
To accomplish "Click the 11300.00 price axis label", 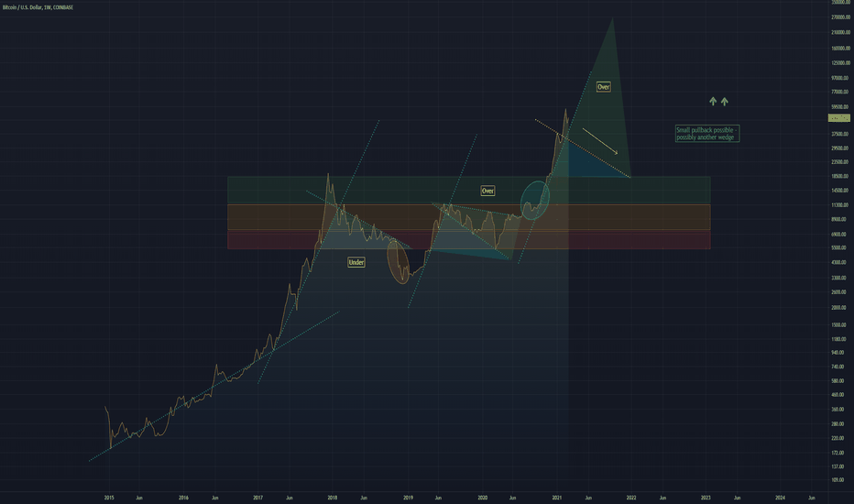I will coord(840,205).
